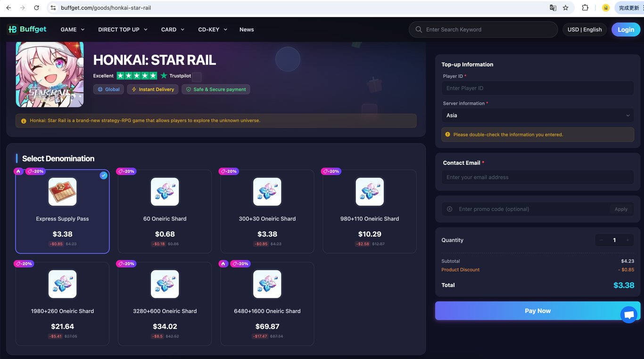The image size is (644, 359).
Task: Open the Server information dropdown set to Asia
Action: tap(538, 115)
